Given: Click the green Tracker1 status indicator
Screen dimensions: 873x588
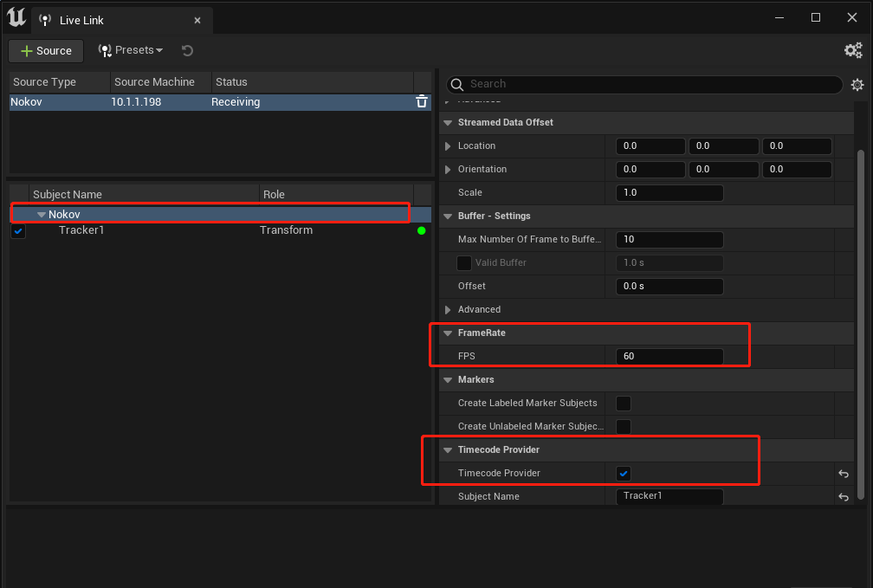Looking at the screenshot, I should pyautogui.click(x=422, y=230).
